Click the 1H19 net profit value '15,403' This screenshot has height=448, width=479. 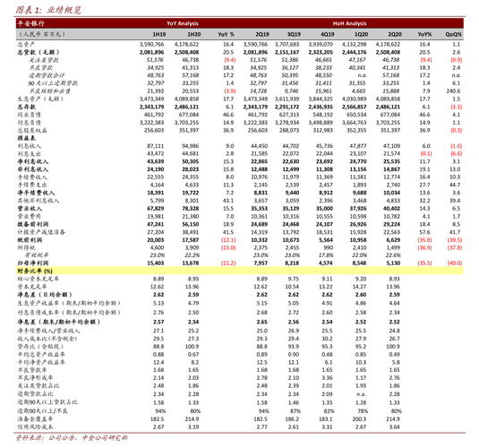[x=156, y=263]
